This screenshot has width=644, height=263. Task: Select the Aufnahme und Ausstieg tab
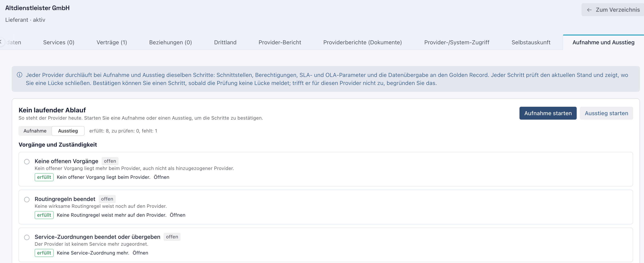[603, 42]
